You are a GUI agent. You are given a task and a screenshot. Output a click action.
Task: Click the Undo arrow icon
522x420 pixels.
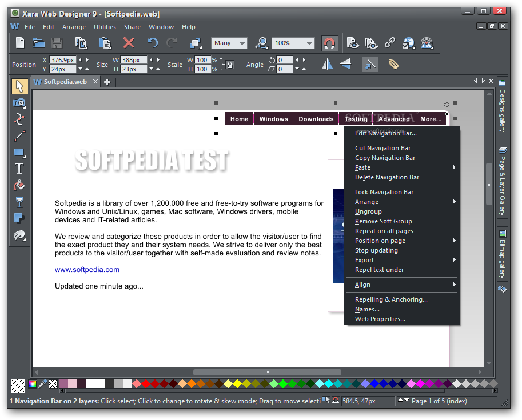[x=153, y=43]
